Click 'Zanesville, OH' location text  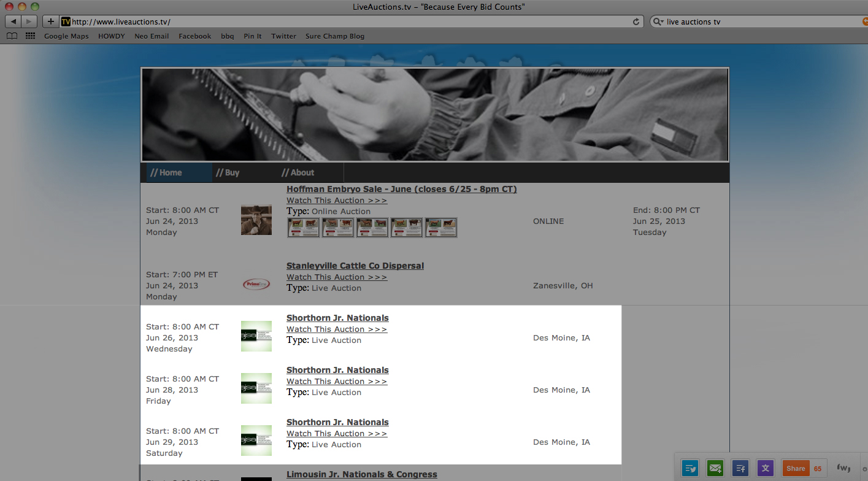[563, 286]
